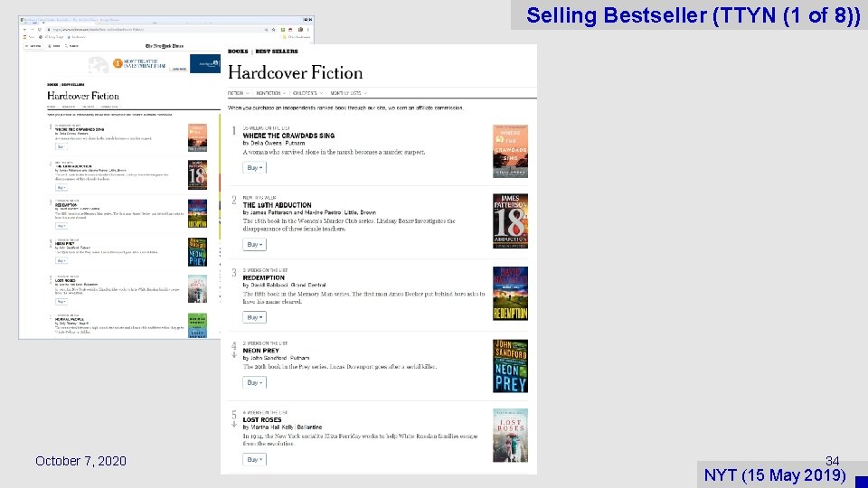Viewport: 868px width, 488px height.
Task: Open the Buy dropdown for Where the Crawdads Sing in enlarged listing
Action: (254, 168)
